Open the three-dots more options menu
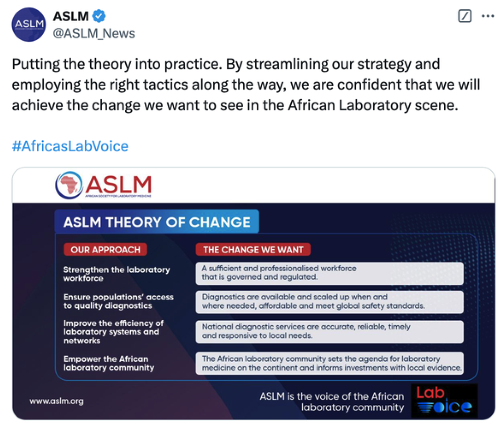This screenshot has width=504, height=432. pyautogui.click(x=488, y=16)
